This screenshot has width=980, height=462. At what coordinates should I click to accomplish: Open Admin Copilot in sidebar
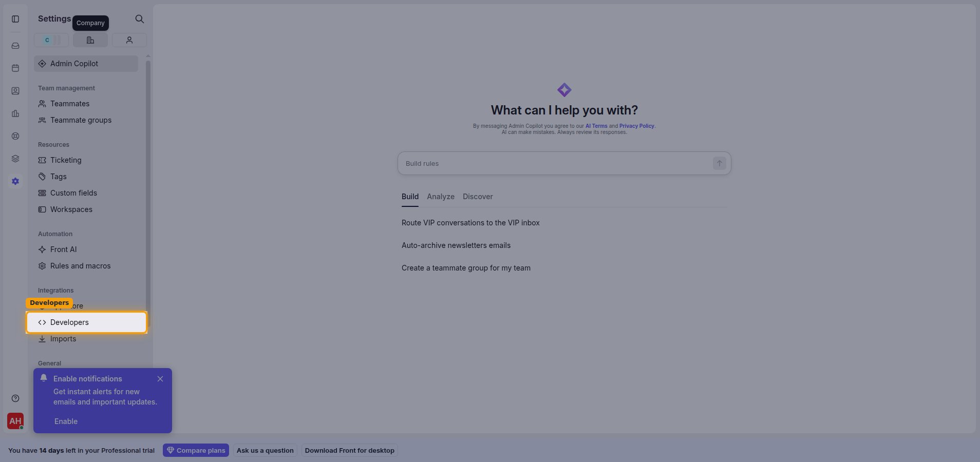pos(86,64)
